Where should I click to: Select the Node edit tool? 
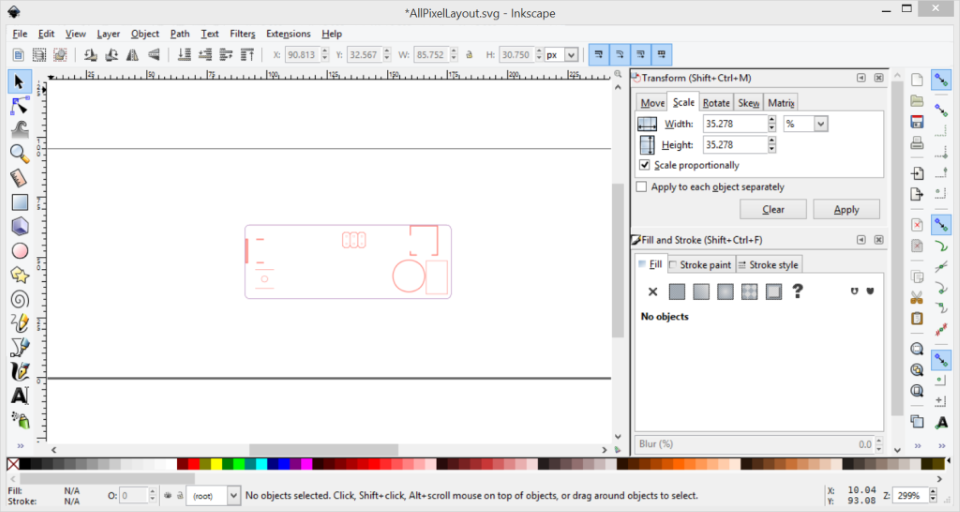[x=19, y=106]
